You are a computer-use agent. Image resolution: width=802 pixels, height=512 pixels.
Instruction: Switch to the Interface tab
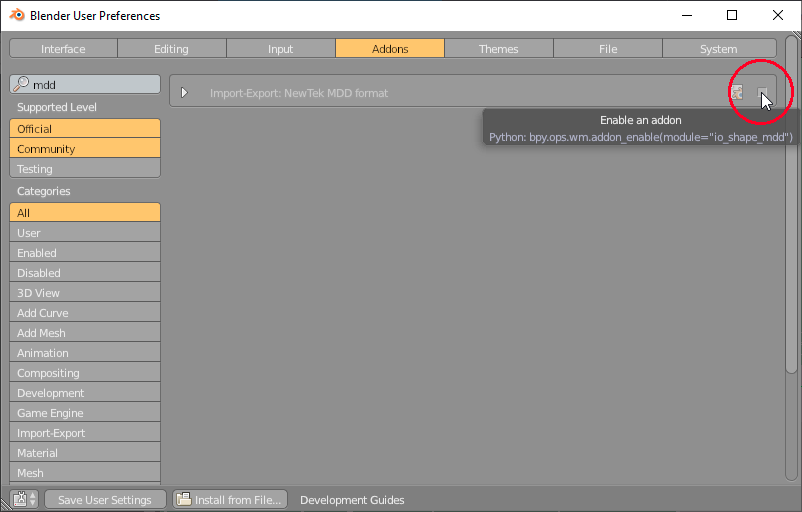pyautogui.click(x=63, y=49)
